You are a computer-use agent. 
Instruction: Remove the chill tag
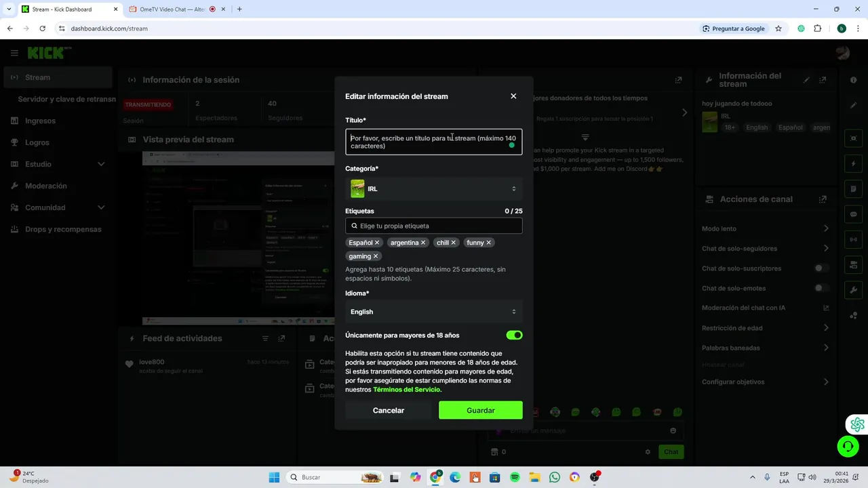coord(454,243)
